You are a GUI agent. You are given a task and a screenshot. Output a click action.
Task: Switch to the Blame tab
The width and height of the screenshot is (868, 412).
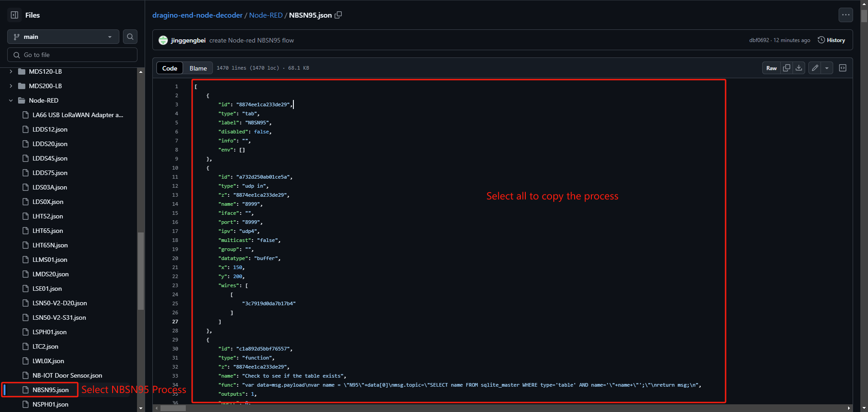(x=198, y=68)
